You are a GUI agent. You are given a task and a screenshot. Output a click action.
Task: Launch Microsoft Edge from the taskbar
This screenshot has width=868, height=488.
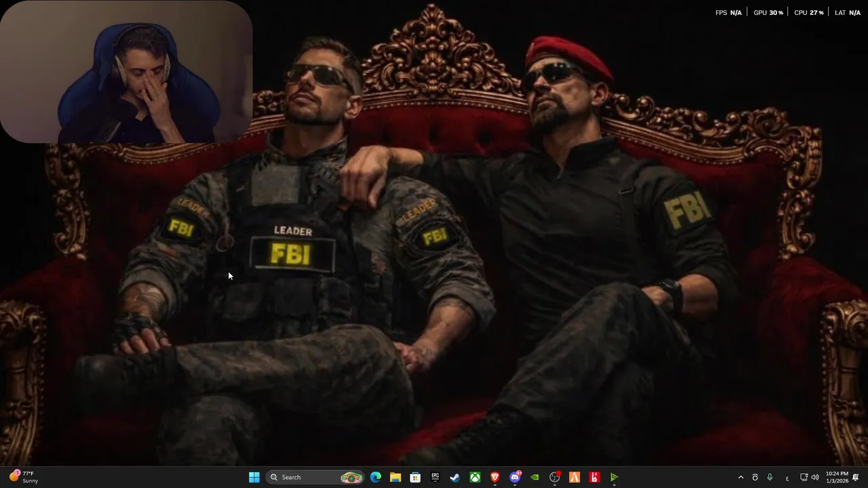(376, 477)
